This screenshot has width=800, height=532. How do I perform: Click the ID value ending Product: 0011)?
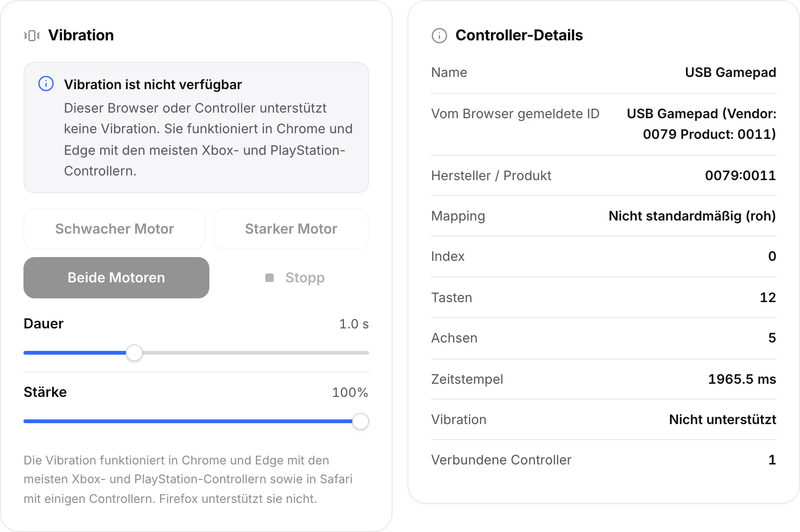[701, 124]
